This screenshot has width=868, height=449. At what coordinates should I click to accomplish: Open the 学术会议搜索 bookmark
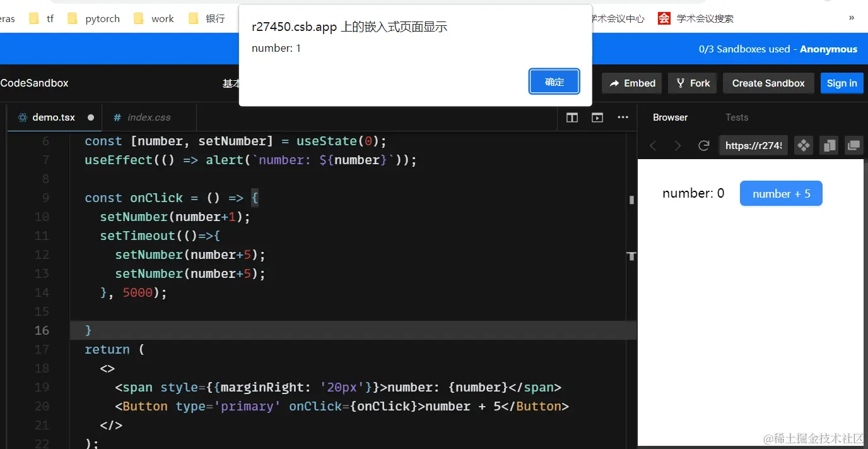pyautogui.click(x=696, y=18)
